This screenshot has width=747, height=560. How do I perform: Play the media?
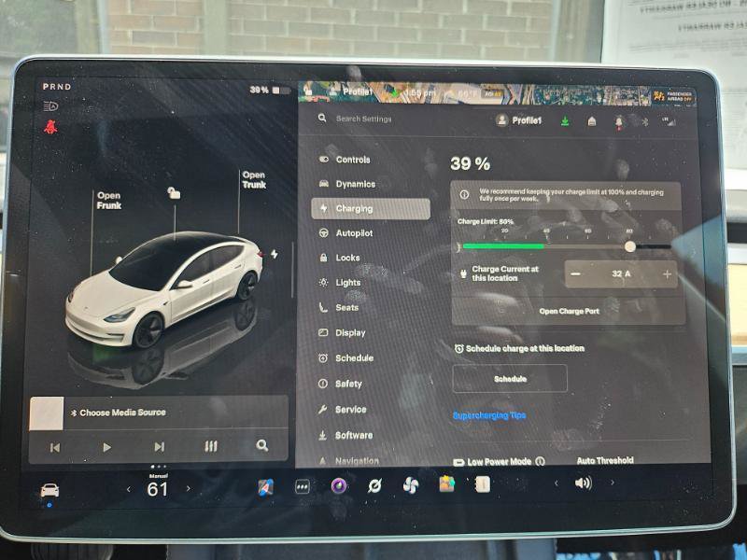coord(106,447)
